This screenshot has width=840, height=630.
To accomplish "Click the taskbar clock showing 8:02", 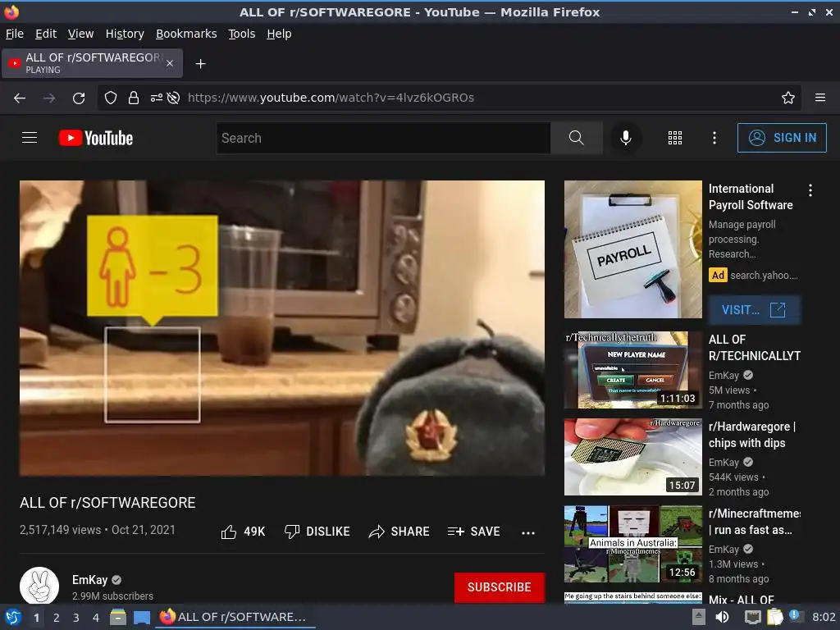I will click(x=824, y=617).
